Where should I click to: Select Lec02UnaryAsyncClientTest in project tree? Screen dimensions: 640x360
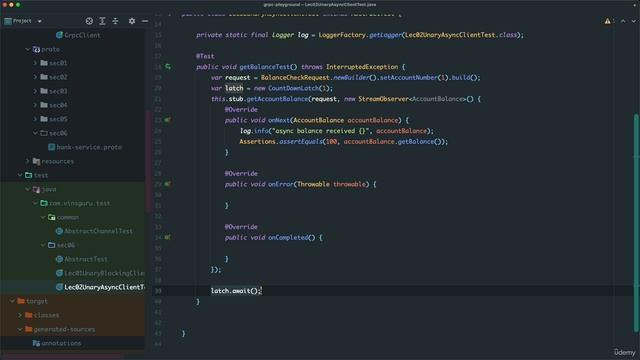[100, 287]
